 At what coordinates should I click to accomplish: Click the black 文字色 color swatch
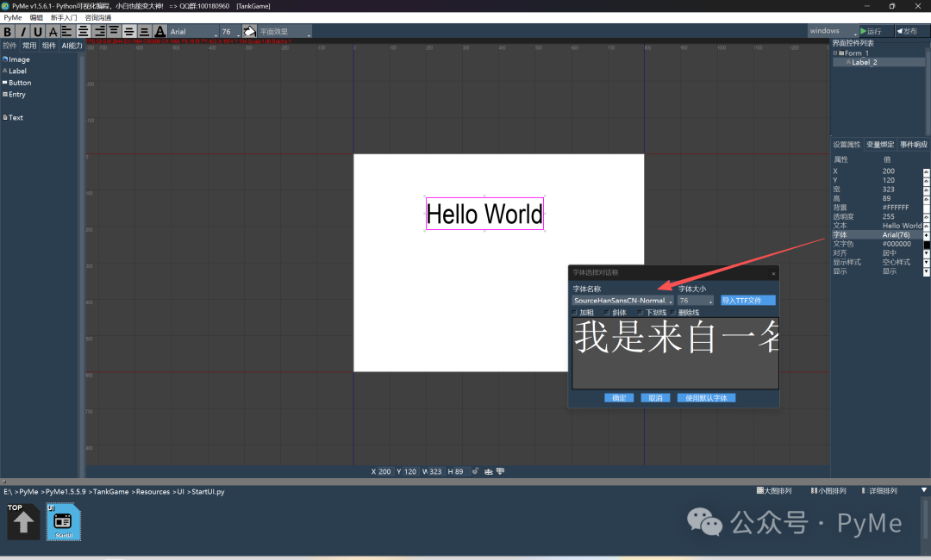(x=926, y=245)
